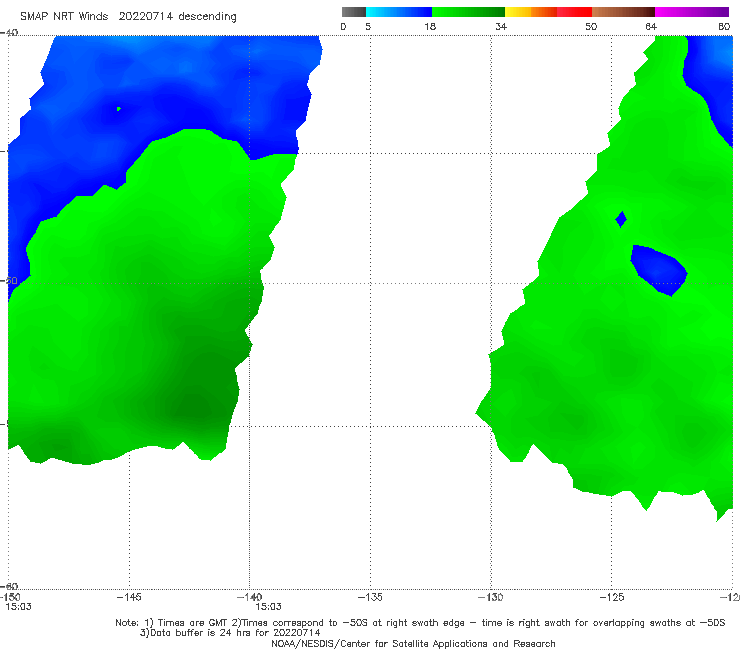740x650 pixels.
Task: Click the note line beginning 'Note: 1) Times are GMT'
Action: (420, 623)
